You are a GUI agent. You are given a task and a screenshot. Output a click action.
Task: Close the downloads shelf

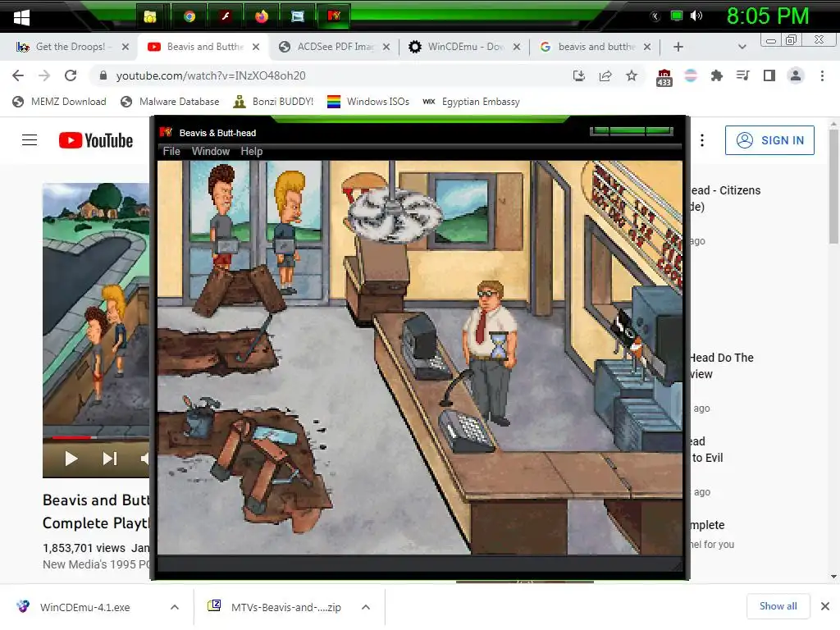[x=825, y=606]
